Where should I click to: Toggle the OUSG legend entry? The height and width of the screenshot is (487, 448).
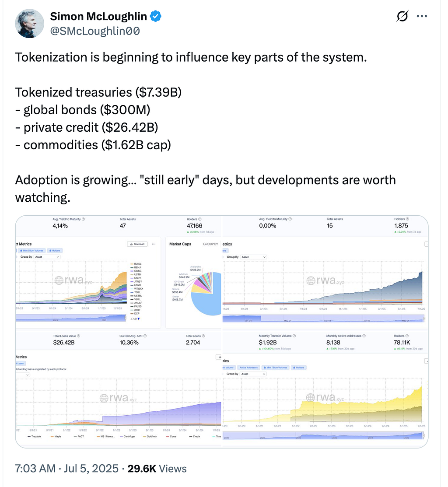point(136,271)
